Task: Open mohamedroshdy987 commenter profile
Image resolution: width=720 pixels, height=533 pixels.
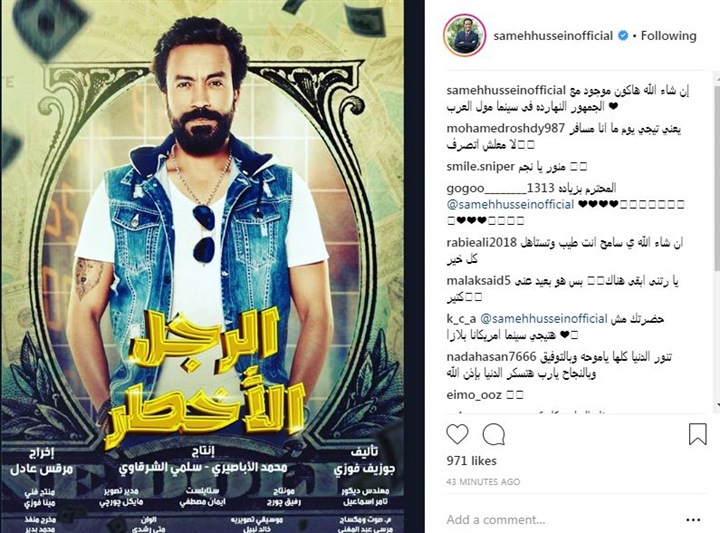Action: pyautogui.click(x=506, y=129)
